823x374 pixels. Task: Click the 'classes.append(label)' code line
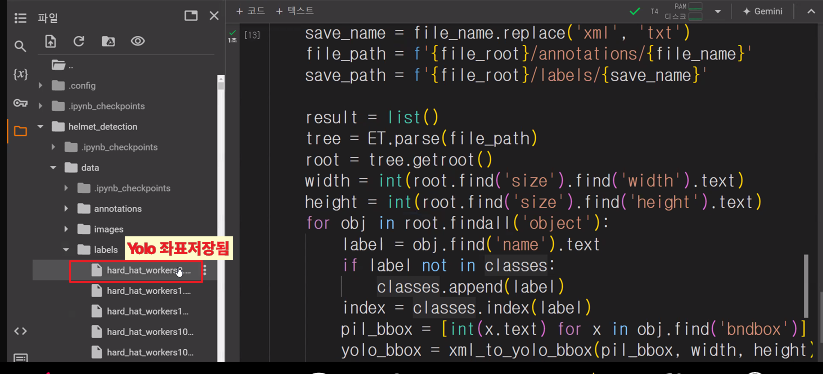tap(470, 286)
